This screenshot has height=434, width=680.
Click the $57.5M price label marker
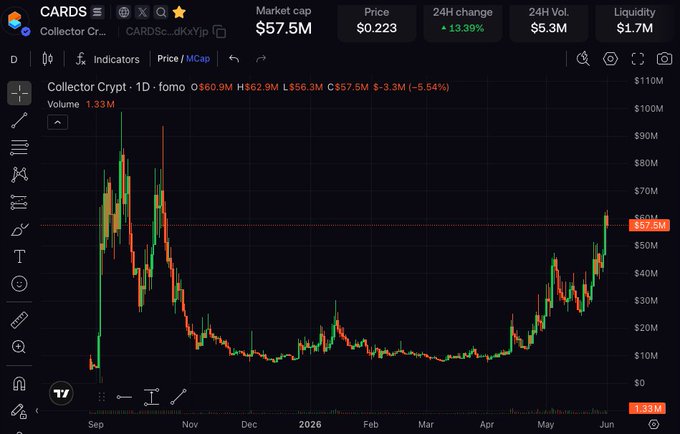pos(649,225)
